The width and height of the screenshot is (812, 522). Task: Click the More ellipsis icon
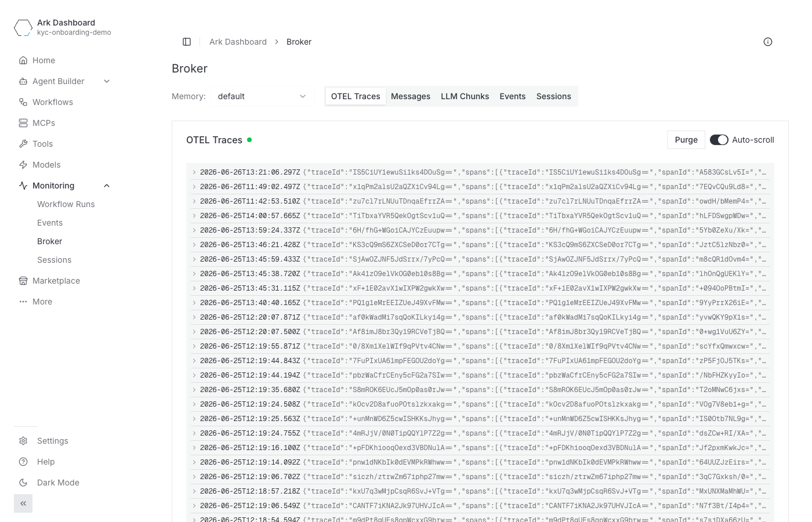pos(23,302)
